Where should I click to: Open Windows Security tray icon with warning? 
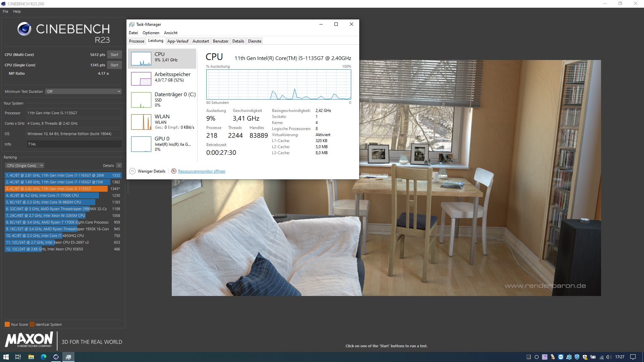(585, 357)
